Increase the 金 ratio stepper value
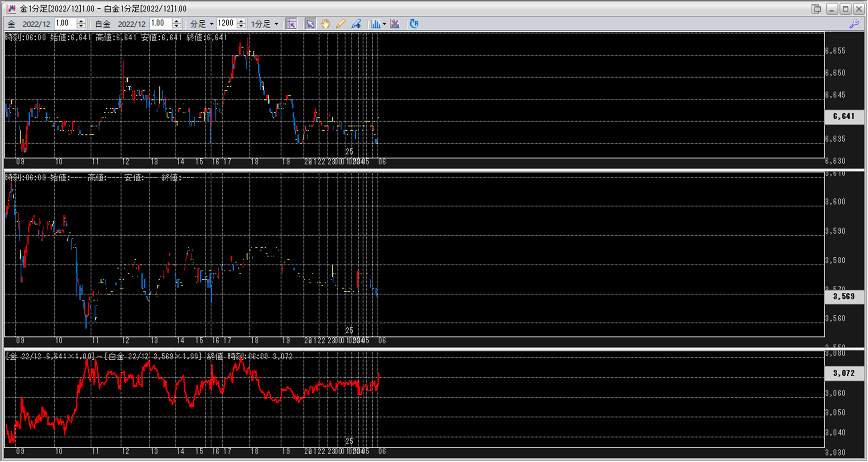 click(x=82, y=21)
